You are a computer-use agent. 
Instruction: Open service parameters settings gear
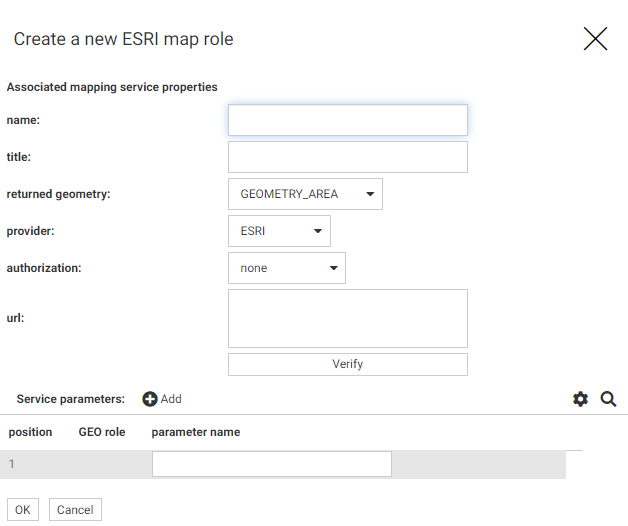coord(580,399)
